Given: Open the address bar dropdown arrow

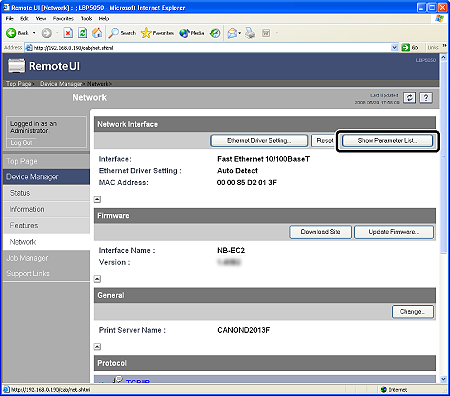Looking at the screenshot, I should pyautogui.click(x=394, y=48).
